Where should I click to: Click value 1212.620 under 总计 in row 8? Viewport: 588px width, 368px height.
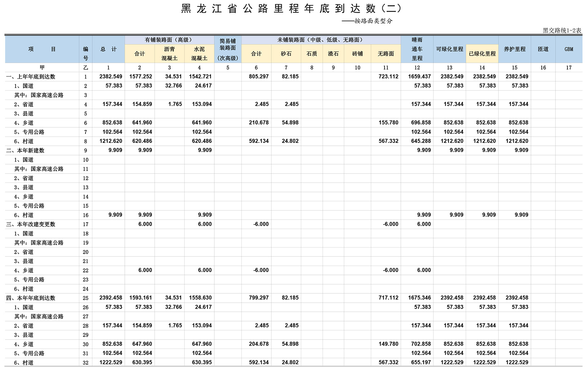coord(111,141)
